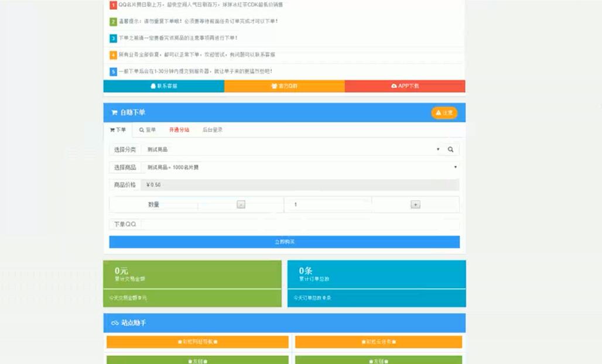Click the orange 注意 warning button
This screenshot has height=364, width=602.
(x=444, y=113)
